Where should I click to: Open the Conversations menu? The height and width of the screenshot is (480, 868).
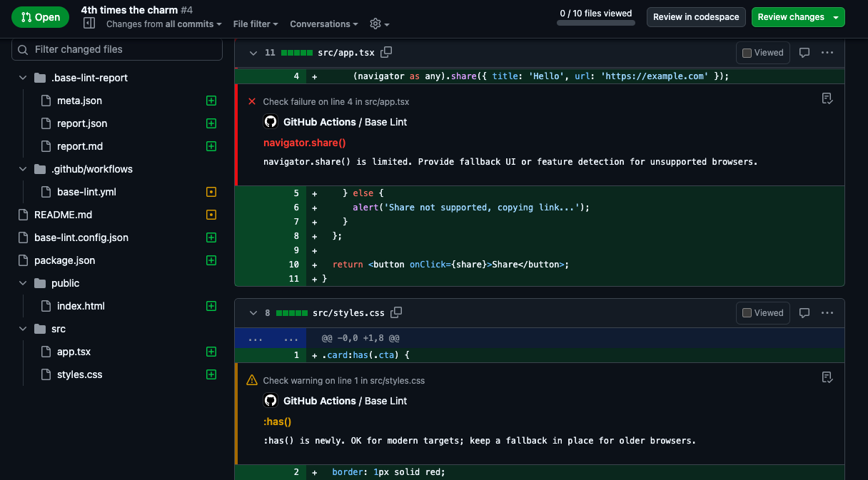coord(324,24)
